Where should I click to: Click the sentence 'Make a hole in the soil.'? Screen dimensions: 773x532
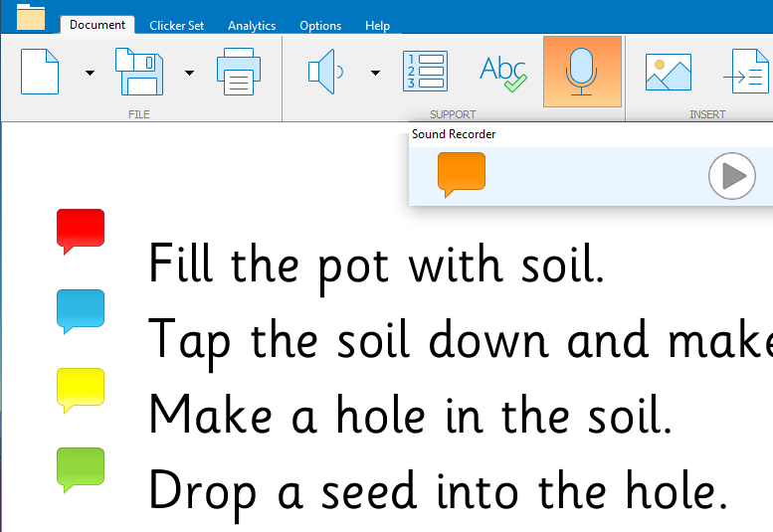point(411,414)
